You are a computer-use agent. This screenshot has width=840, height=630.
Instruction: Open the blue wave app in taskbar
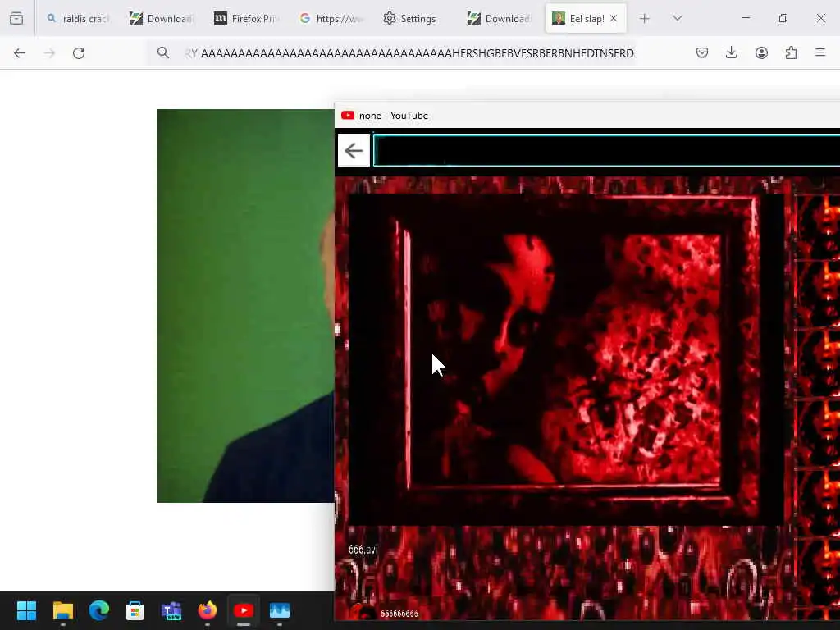click(280, 610)
